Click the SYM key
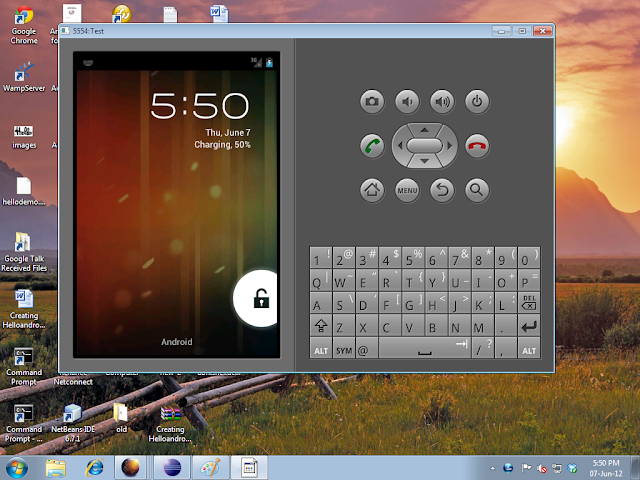Image resolution: width=640 pixels, height=480 pixels. (x=344, y=349)
